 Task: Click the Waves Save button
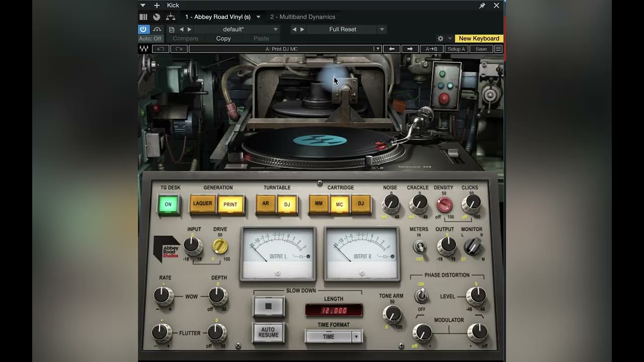[481, 49]
